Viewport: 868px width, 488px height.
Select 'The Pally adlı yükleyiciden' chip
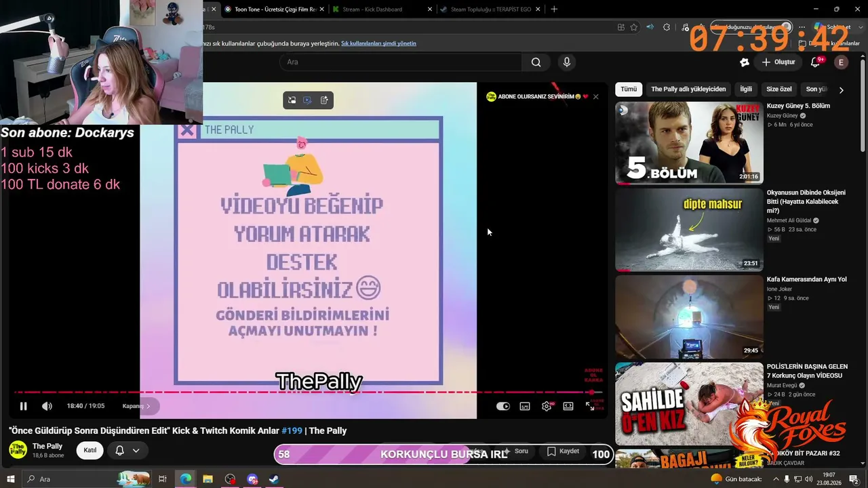pos(688,89)
